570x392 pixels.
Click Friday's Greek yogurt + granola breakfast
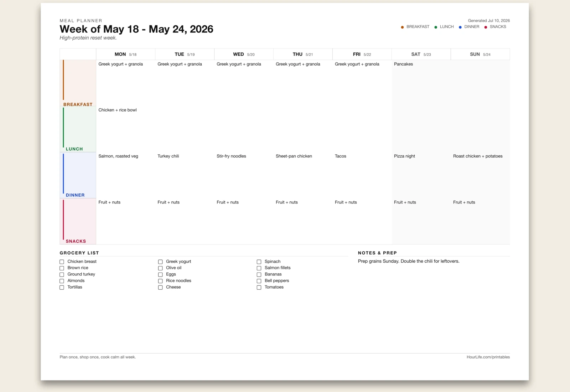tap(357, 64)
